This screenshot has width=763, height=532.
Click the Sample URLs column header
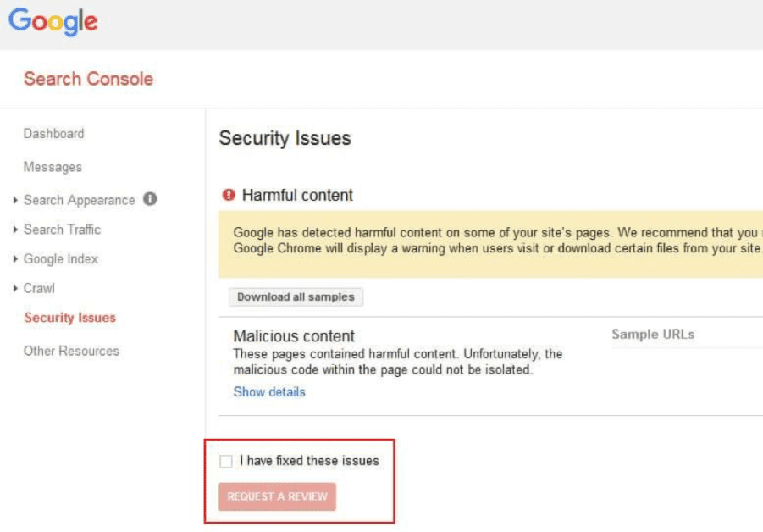[x=653, y=335]
